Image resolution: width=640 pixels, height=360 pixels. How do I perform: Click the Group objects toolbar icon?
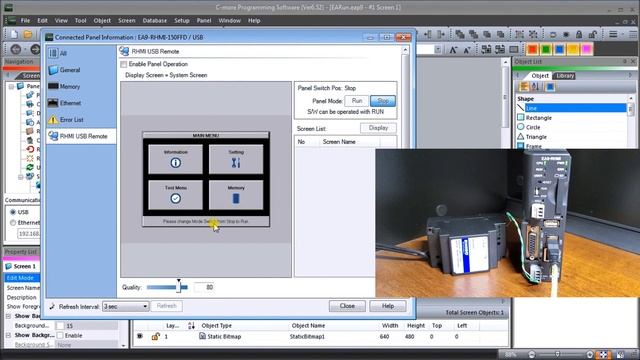click(519, 35)
